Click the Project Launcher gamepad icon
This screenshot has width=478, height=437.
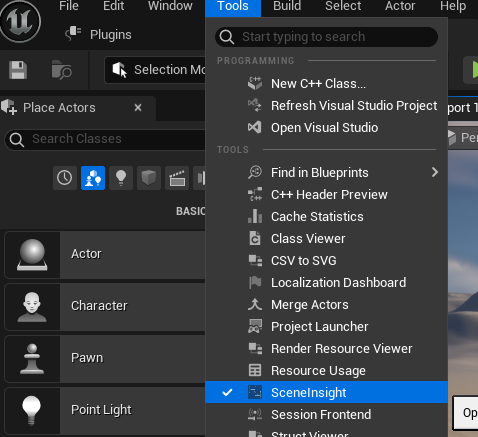tap(255, 326)
